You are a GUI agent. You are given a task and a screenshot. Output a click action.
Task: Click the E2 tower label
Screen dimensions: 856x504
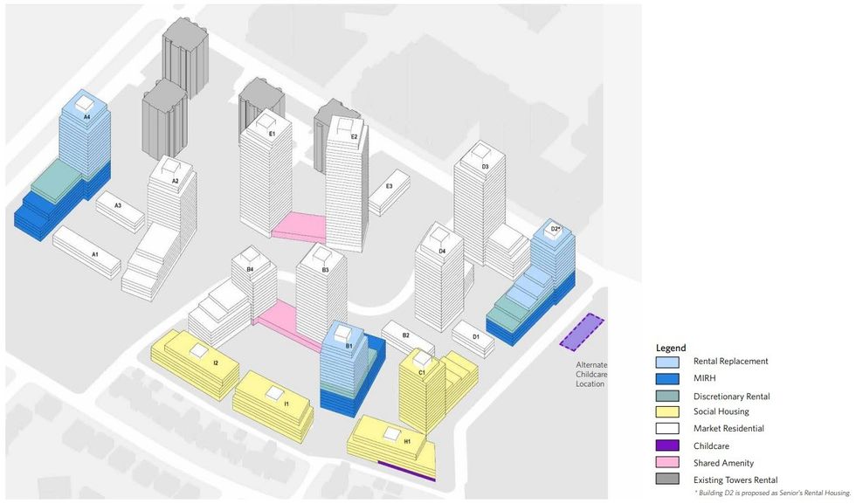(x=354, y=136)
